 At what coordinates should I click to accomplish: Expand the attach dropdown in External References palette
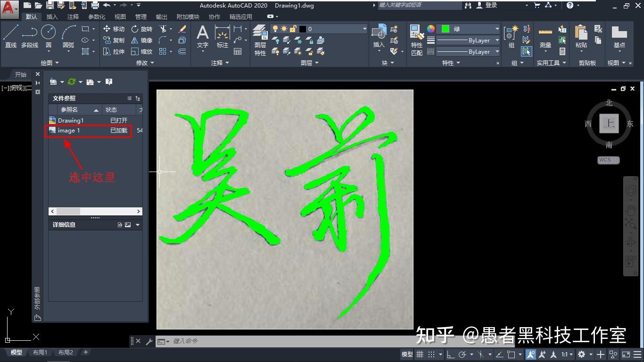click(62, 81)
